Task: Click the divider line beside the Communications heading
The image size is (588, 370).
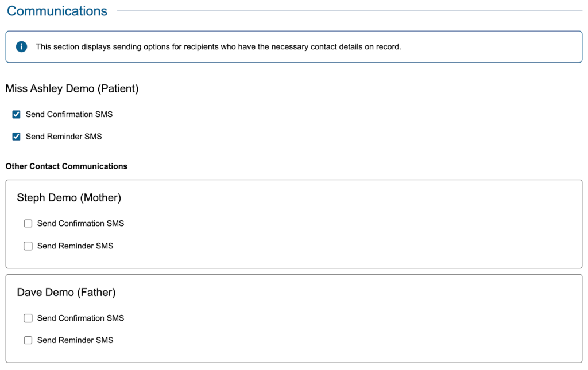Action: [349, 11]
